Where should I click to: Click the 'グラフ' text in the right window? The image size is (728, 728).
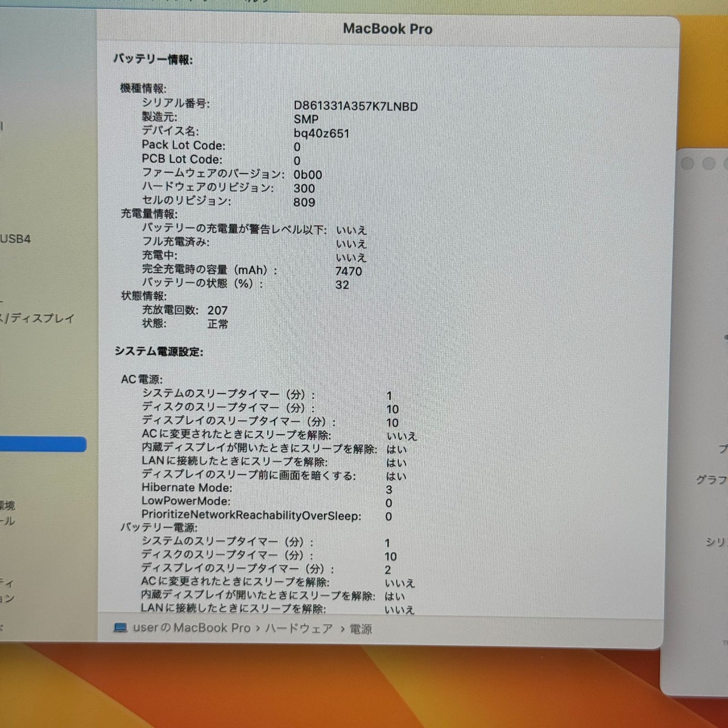(x=711, y=480)
